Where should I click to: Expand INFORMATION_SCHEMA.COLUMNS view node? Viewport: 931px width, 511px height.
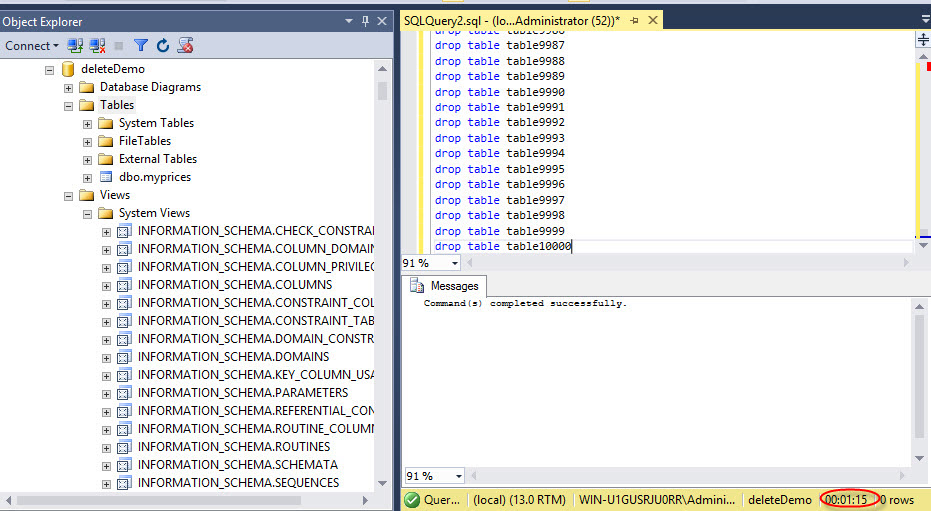click(106, 286)
